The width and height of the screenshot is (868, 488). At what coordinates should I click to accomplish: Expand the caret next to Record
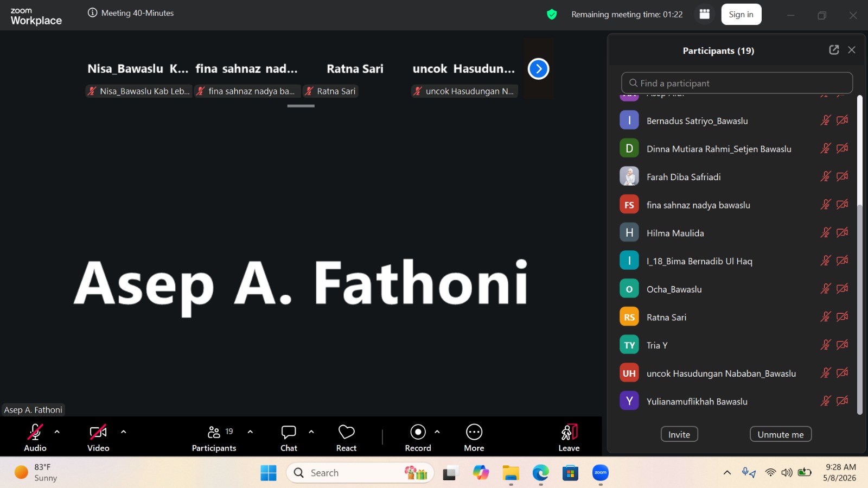(437, 432)
